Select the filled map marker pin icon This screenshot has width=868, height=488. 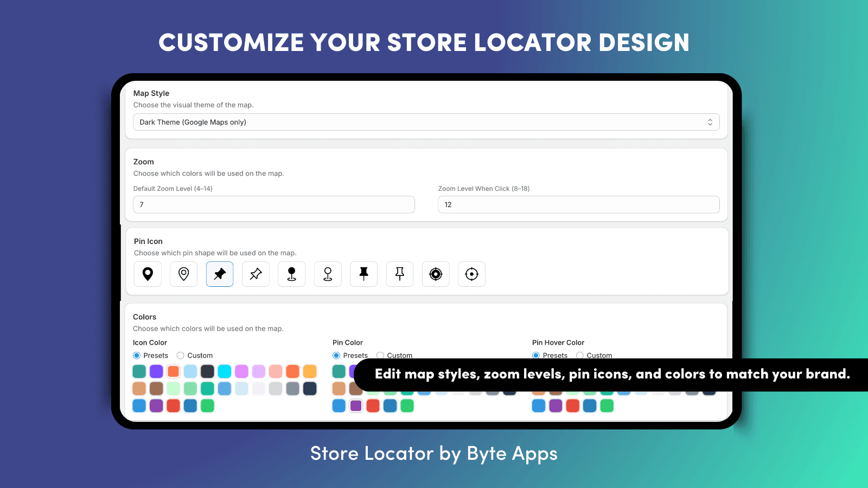coord(148,274)
